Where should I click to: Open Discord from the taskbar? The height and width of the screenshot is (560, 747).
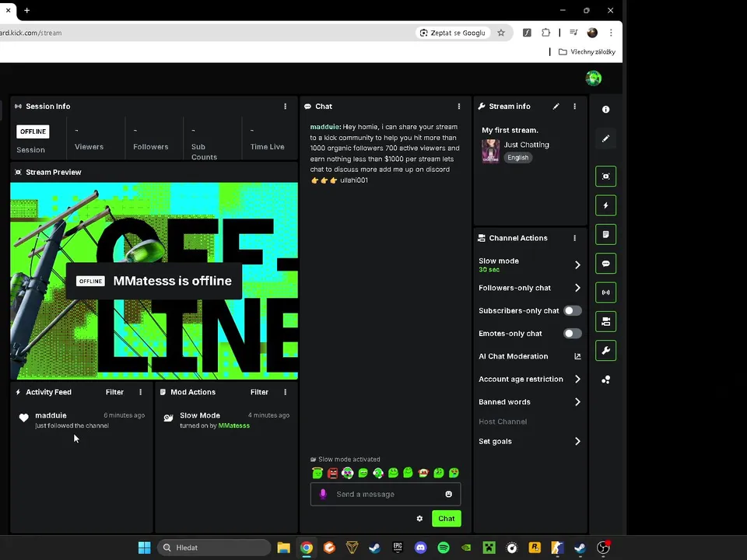[420, 548]
